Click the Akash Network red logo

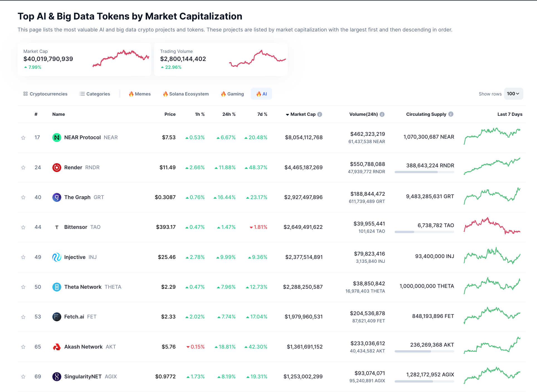[x=57, y=347]
